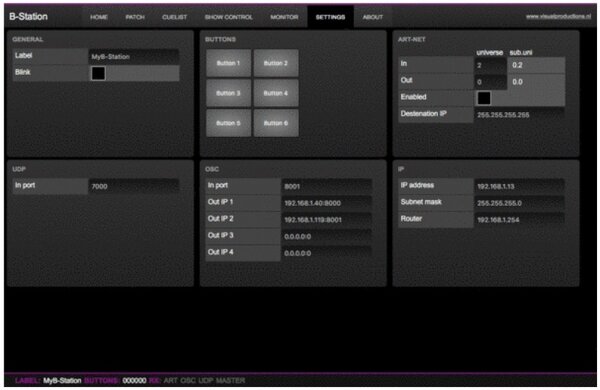Edit the OSC Out IP 1 field
Screen dimensions: 600x390
(327, 203)
